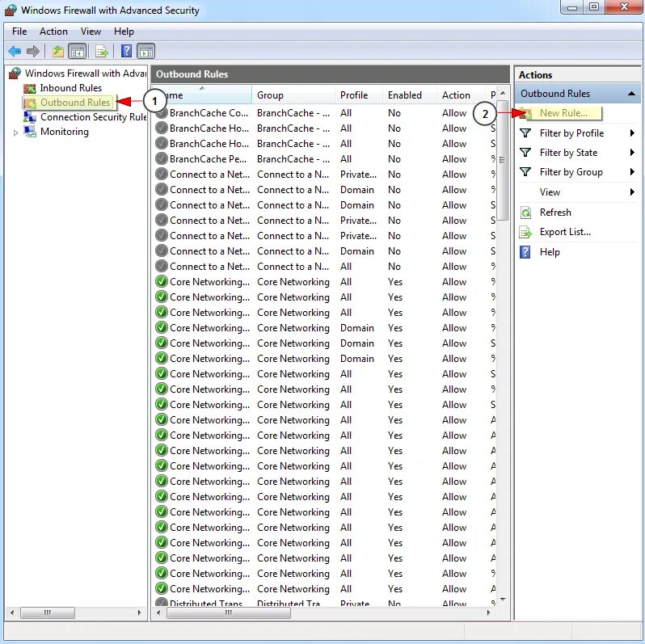Screen dimensions: 645x644
Task: Sort by the Profile column header
Action: click(x=359, y=95)
